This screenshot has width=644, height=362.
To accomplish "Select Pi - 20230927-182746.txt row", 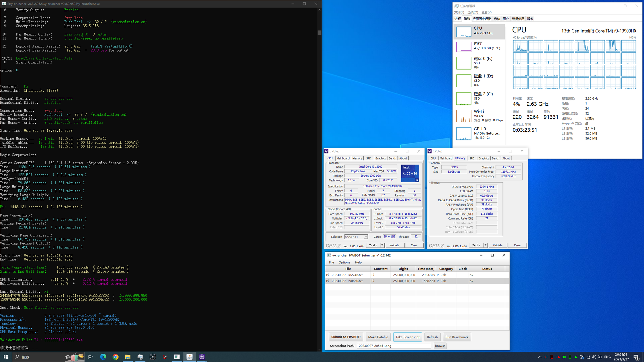I will [x=417, y=275].
